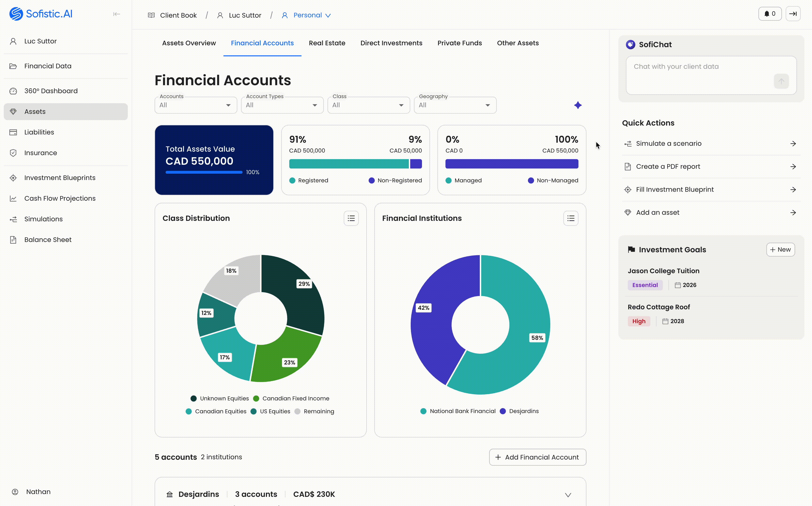This screenshot has height=506, width=812.
Task: Switch to the Real Estate tab
Action: [x=327, y=43]
